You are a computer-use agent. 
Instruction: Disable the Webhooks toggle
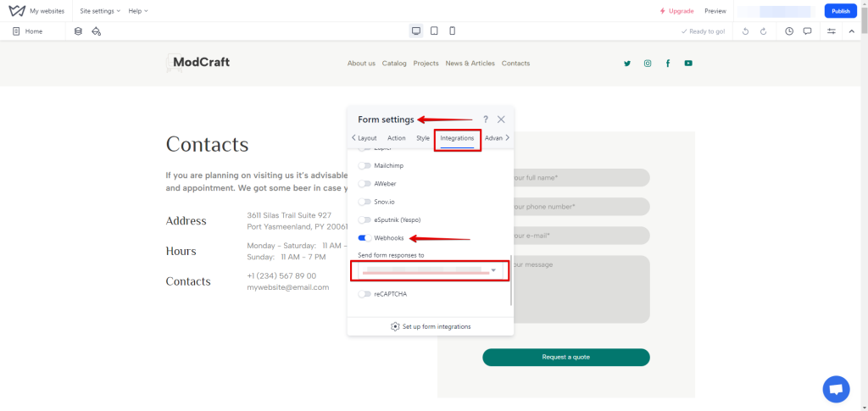point(364,238)
